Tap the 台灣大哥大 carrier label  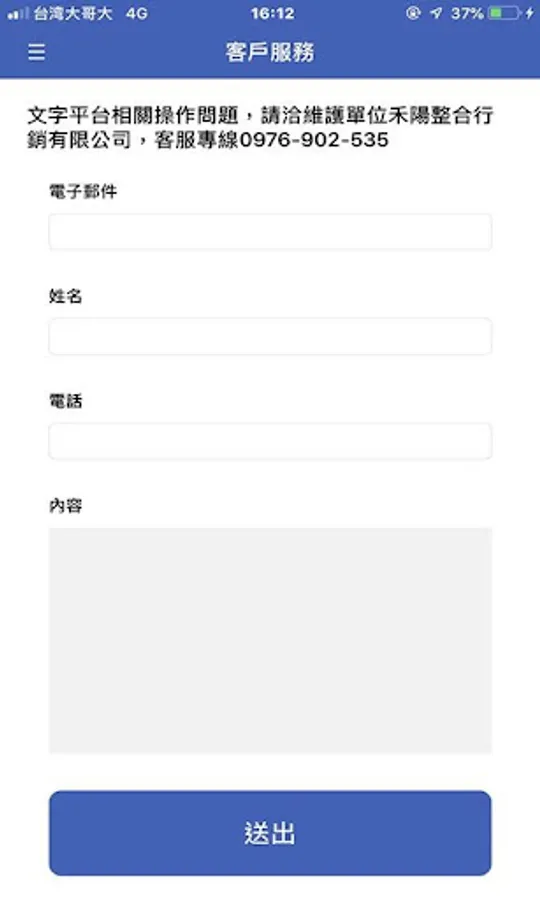(x=72, y=13)
